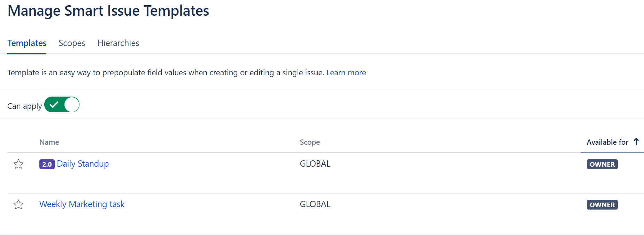Click OWNER badge for Daily Standup
644x235 pixels.
tap(602, 164)
